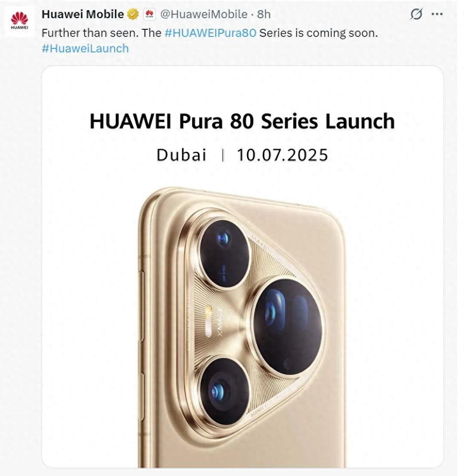Click the large main camera lens
Screen dimensions: 464x476
pyautogui.click(x=288, y=328)
